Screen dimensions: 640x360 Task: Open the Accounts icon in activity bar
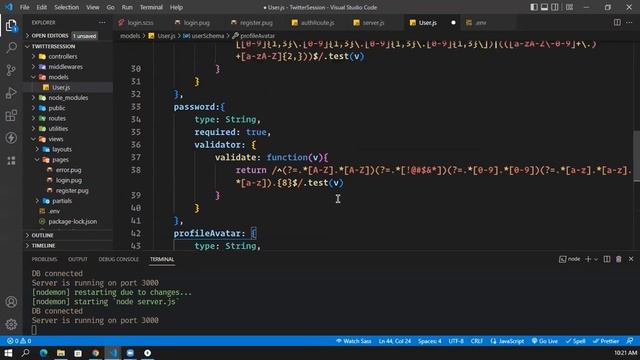click(x=11, y=302)
